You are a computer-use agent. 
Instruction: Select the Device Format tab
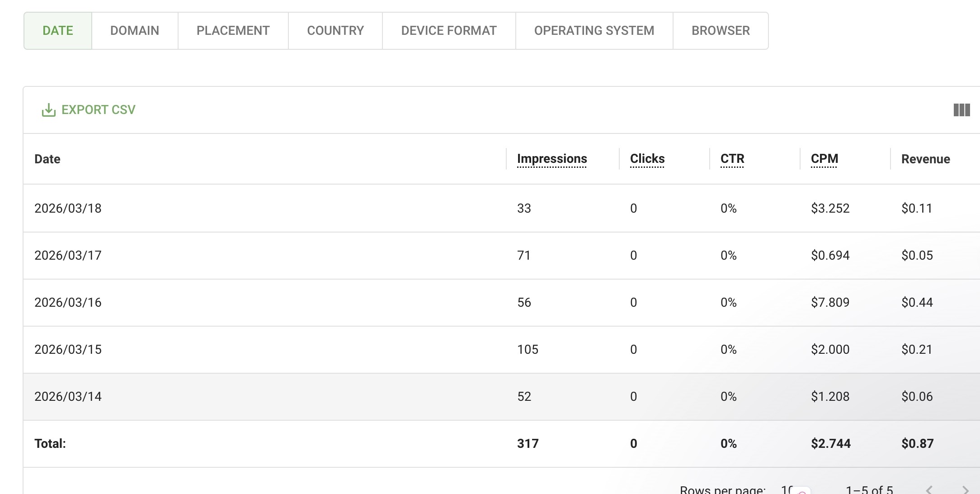click(449, 31)
